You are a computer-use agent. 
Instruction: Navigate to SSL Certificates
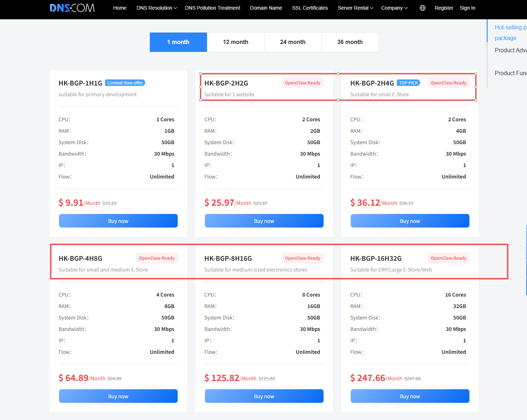pos(310,8)
